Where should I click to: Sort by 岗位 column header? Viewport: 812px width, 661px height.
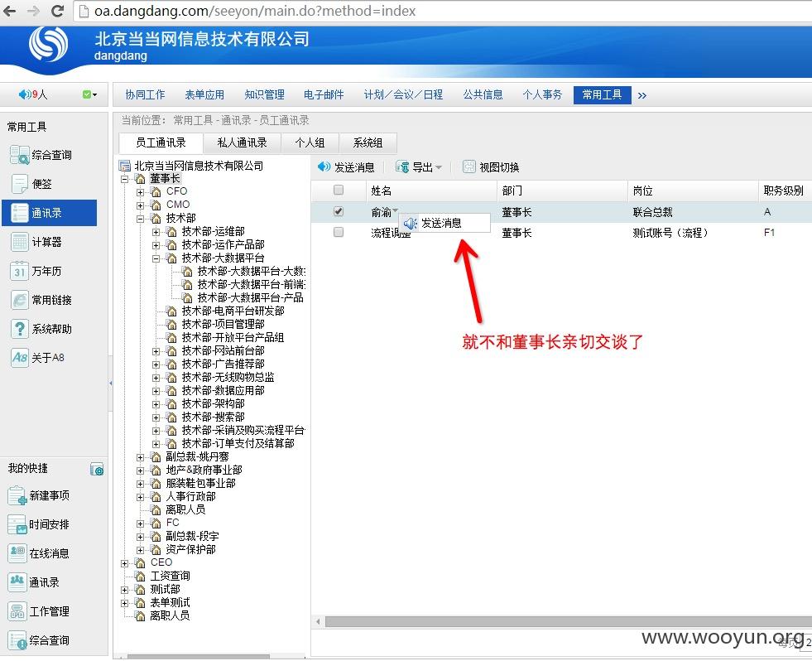[692, 191]
